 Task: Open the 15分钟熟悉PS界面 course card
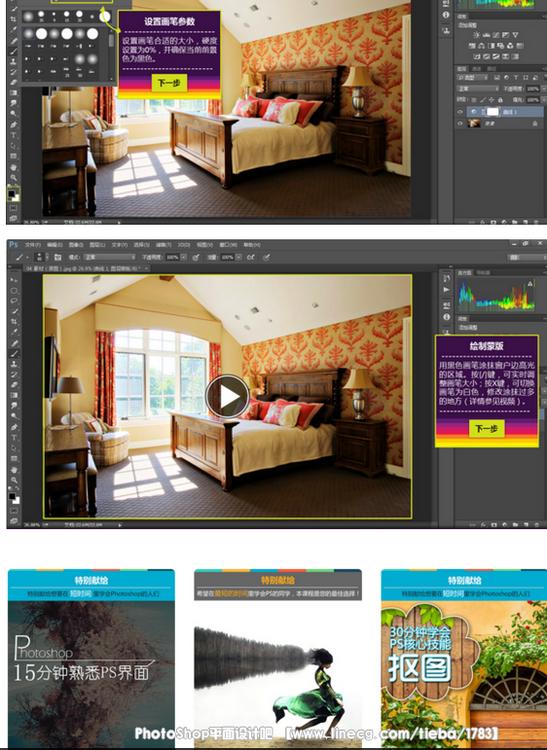tap(91, 659)
